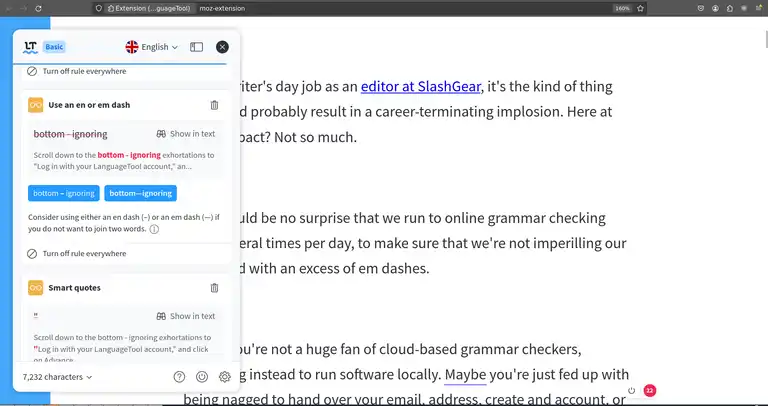Click the UK flag language icon
Screen dimensions: 768x406
[132, 47]
